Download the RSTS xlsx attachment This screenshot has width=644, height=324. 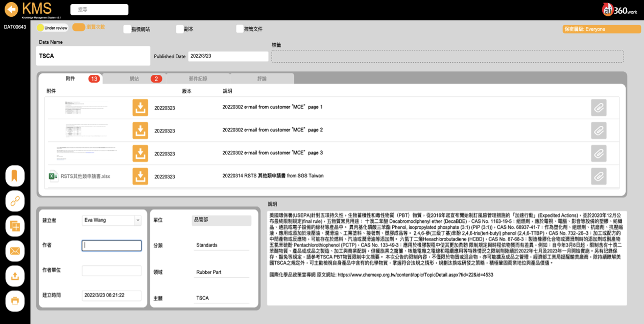click(x=140, y=176)
